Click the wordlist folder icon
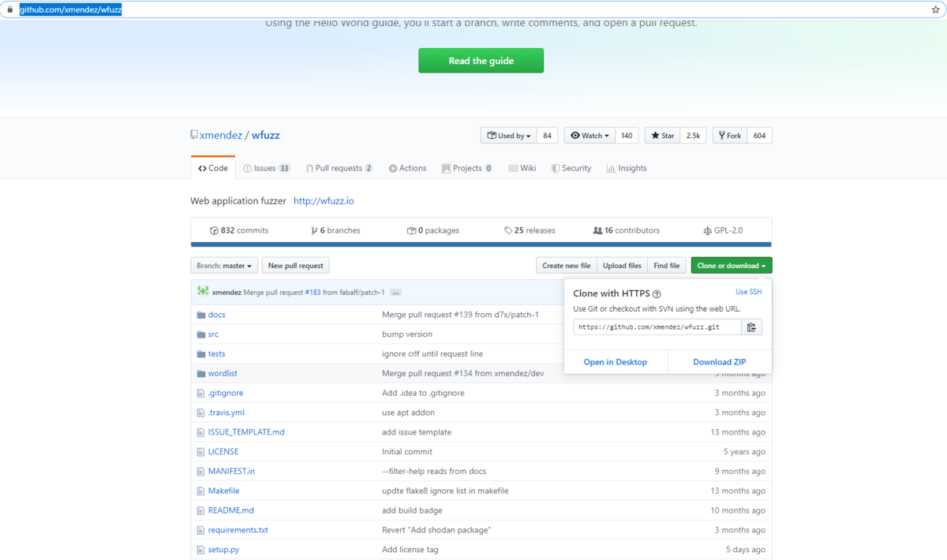Image resolution: width=947 pixels, height=560 pixels. [x=200, y=373]
